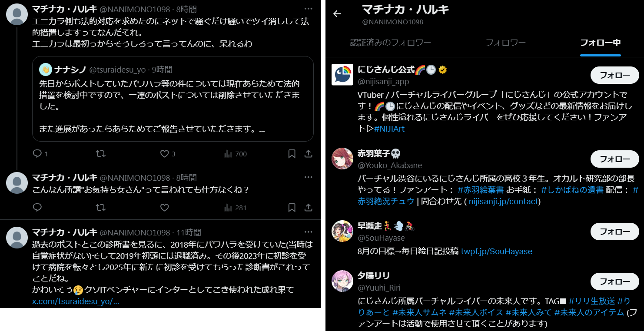The image size is (644, 331).
Task: Open more options on the first tweet
Action: point(308,9)
